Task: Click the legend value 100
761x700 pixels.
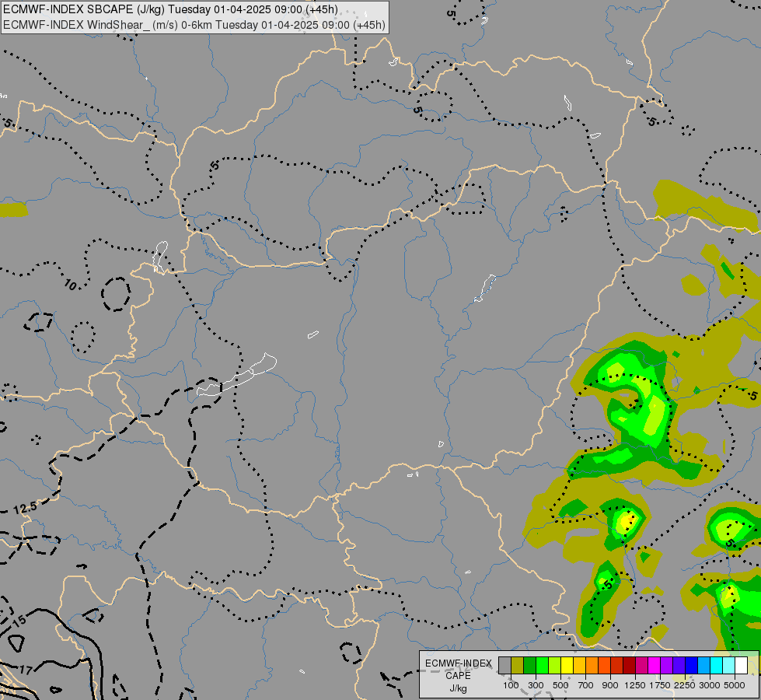Action: pos(511,685)
